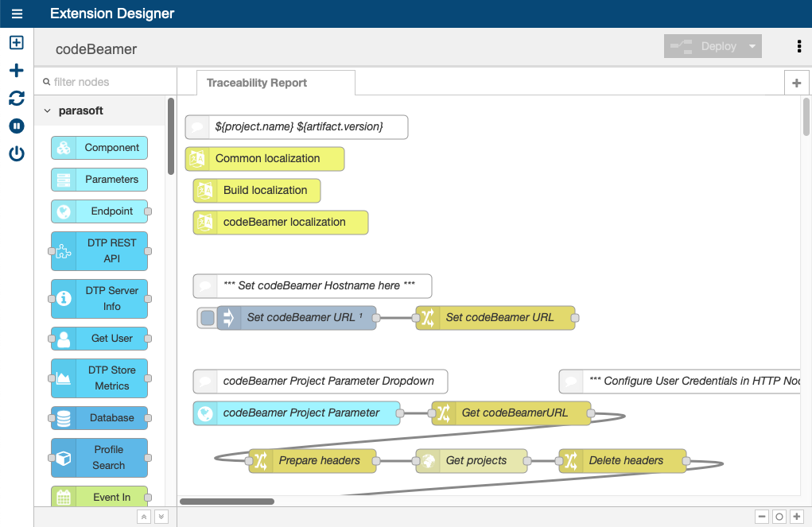Switch to the Traceability Report tab
812x527 pixels.
tap(276, 83)
